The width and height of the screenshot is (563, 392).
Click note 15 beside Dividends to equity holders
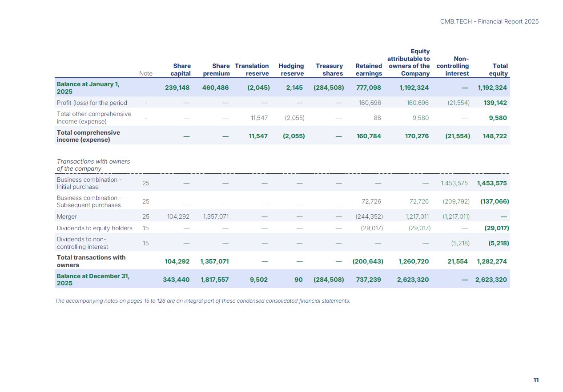tap(146, 228)
